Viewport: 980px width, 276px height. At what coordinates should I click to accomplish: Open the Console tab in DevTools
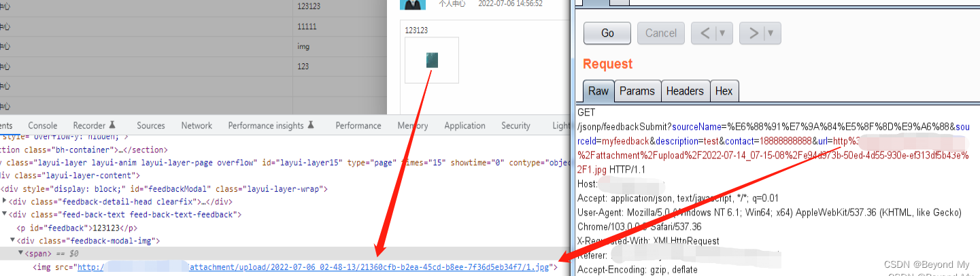point(42,125)
